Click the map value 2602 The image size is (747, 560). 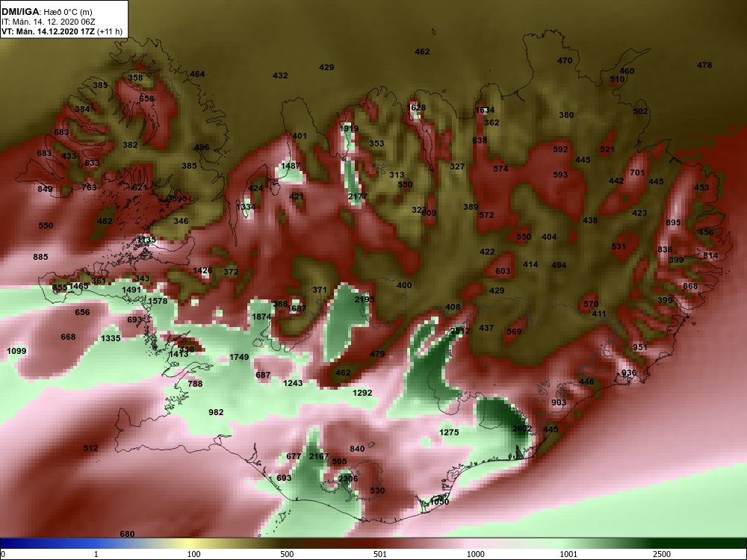pyautogui.click(x=521, y=429)
